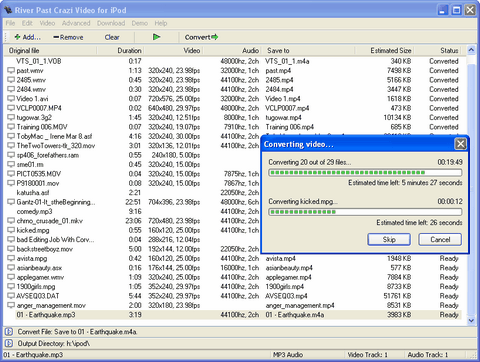Click the green Play preview icon
Screen dimensions: 480x362
click(x=156, y=37)
